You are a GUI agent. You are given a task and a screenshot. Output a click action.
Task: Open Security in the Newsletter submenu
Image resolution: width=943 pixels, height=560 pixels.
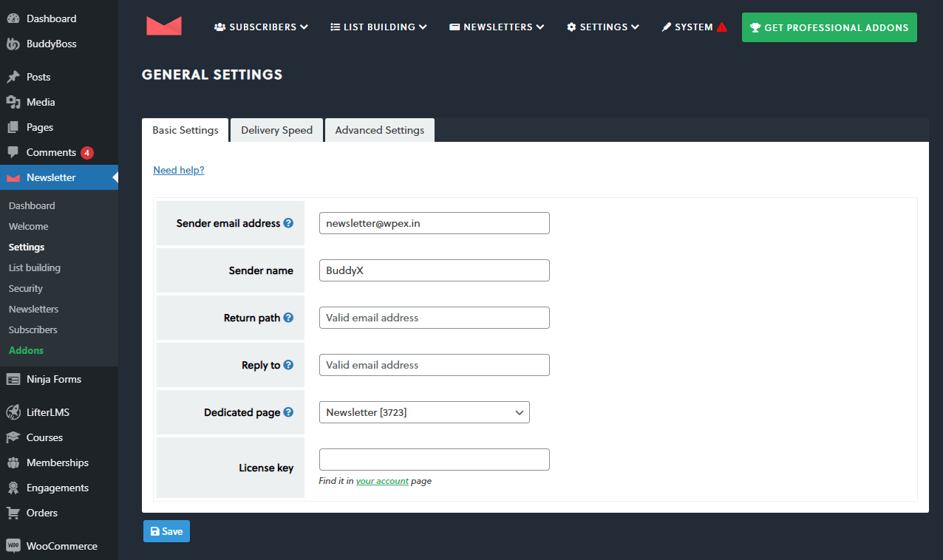coord(26,288)
